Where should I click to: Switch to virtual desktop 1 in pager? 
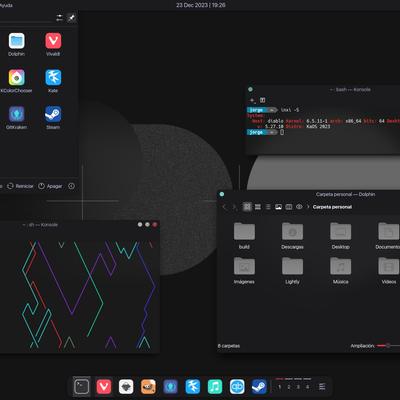279,387
